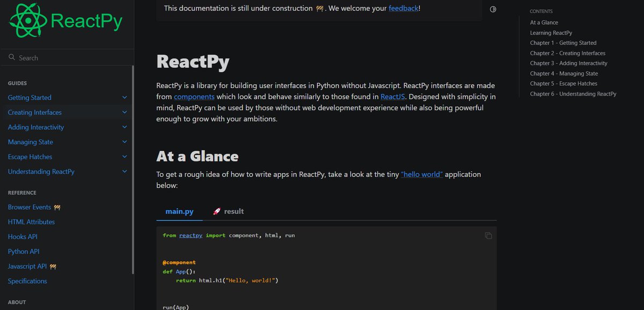Click the GUIDES sidebar caption
The image size is (644, 310).
pyautogui.click(x=17, y=83)
